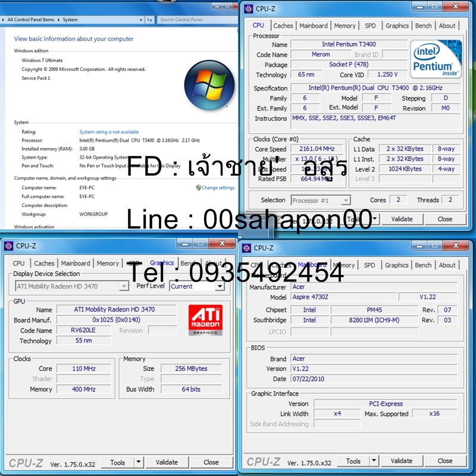This screenshot has height=476, width=476.
Task: Open Memory tab in bottom-left CPU-Z window
Action: (x=108, y=263)
